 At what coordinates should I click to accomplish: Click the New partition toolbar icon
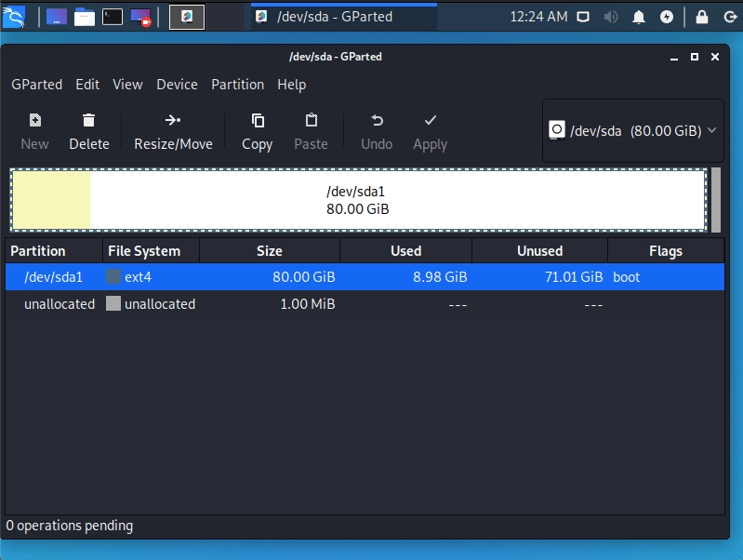pyautogui.click(x=34, y=121)
